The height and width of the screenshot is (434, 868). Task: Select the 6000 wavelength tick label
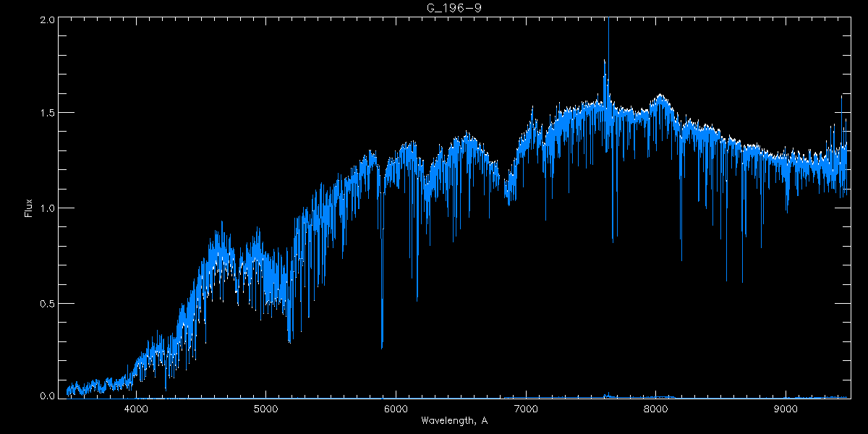pyautogui.click(x=396, y=408)
